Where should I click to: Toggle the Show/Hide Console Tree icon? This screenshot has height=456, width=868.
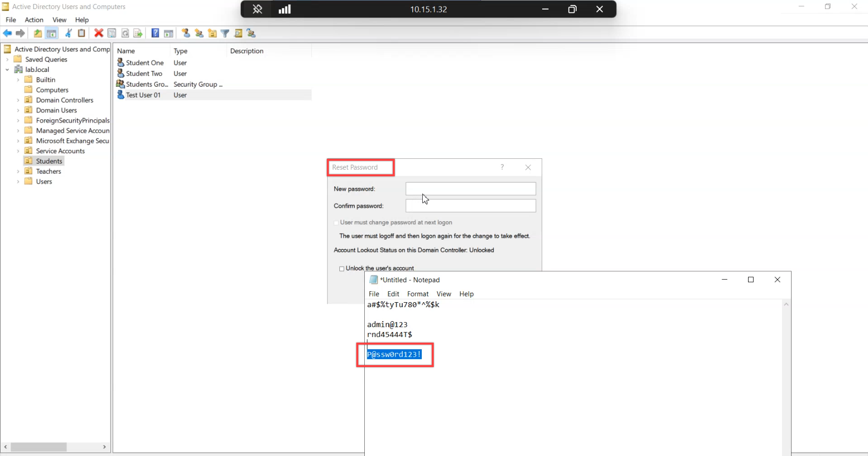click(51, 33)
